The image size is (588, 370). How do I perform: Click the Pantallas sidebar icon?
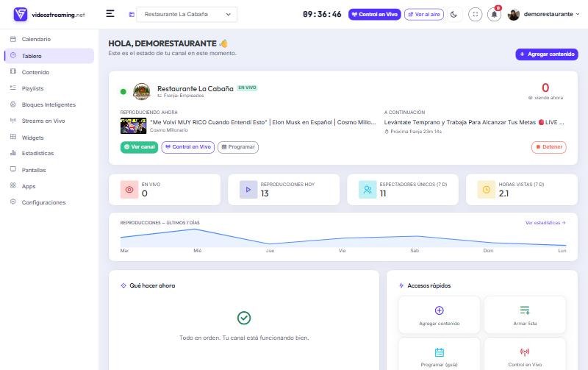click(x=13, y=169)
